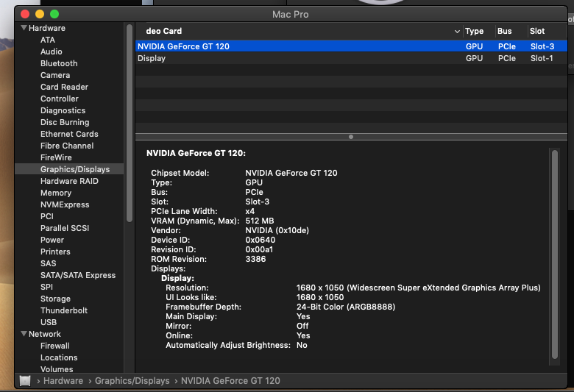
Task: Select the Display row in Slot-1
Action: coord(351,58)
